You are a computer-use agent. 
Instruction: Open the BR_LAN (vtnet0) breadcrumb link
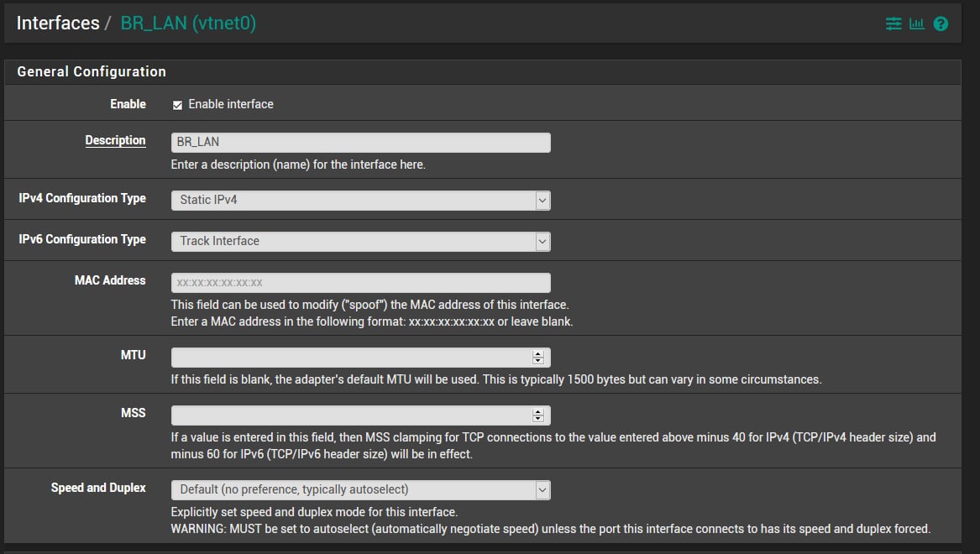[188, 24]
